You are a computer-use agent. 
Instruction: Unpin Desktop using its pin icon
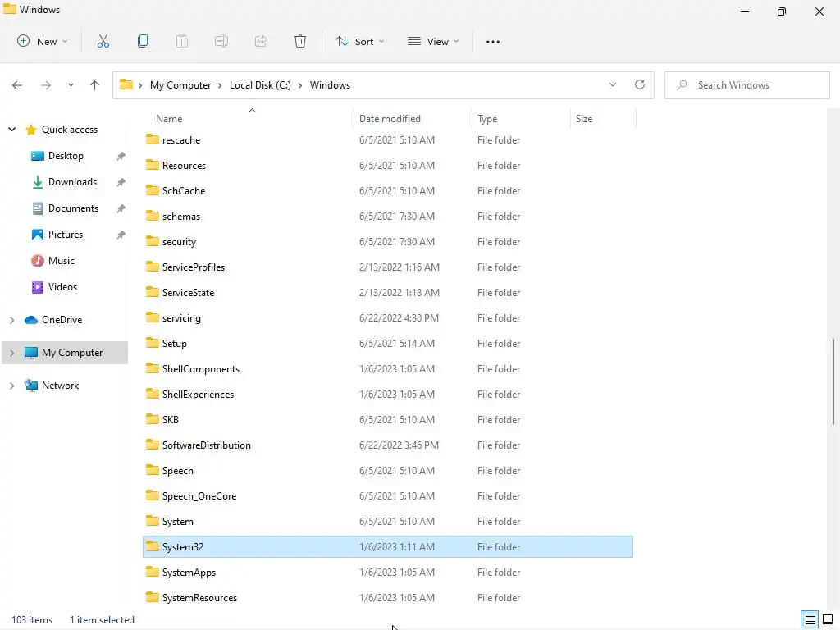coord(121,156)
